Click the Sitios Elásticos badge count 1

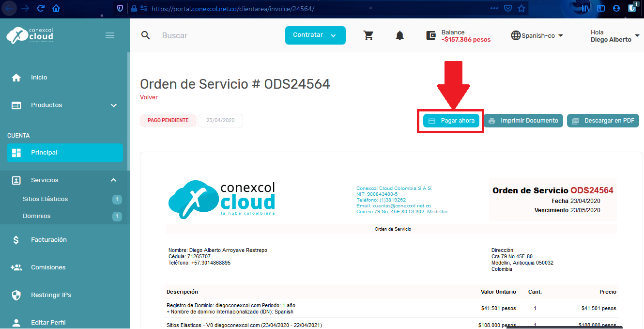(117, 199)
